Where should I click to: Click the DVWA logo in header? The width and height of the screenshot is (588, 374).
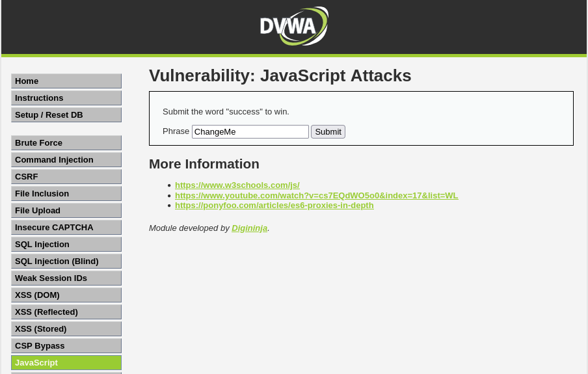293,27
